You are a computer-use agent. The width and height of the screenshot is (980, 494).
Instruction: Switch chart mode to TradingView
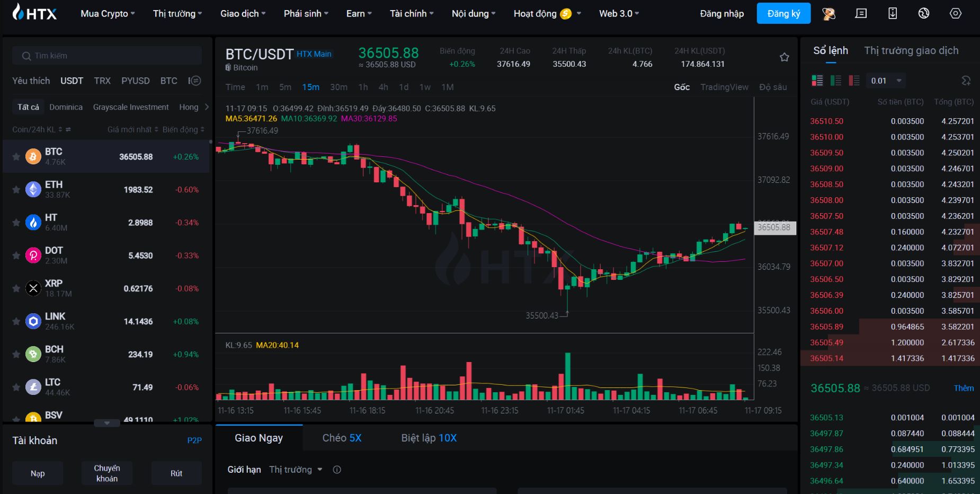tap(724, 87)
